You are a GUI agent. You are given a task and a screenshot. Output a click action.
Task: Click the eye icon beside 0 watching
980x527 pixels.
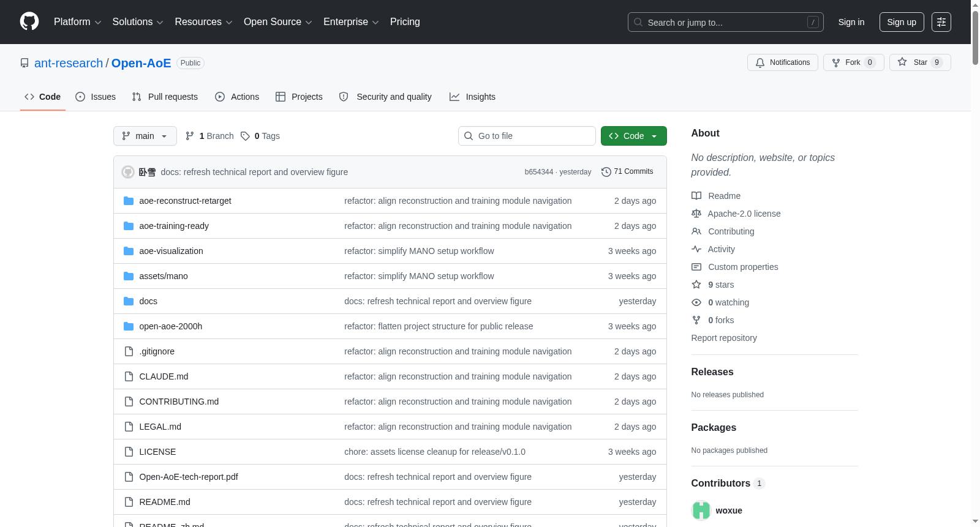[696, 302]
